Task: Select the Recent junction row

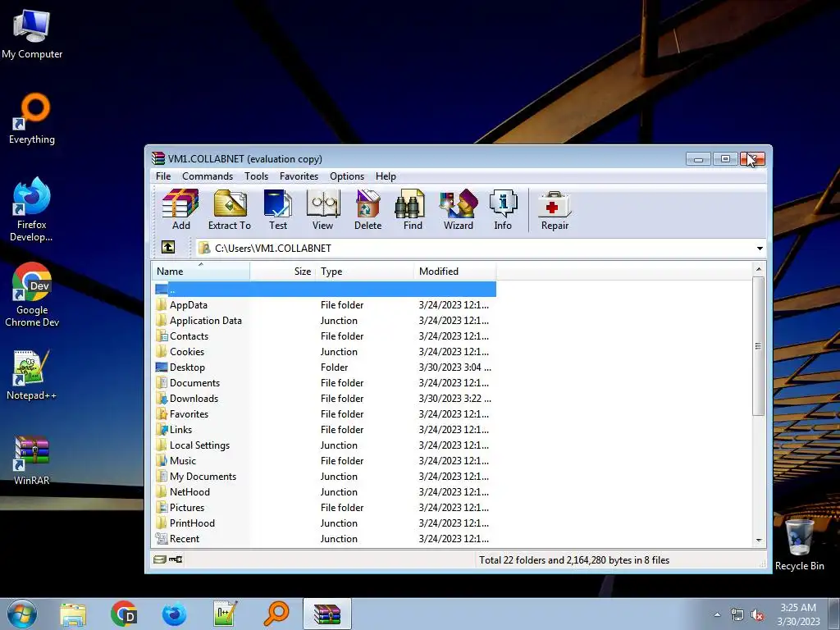Action: click(325, 538)
